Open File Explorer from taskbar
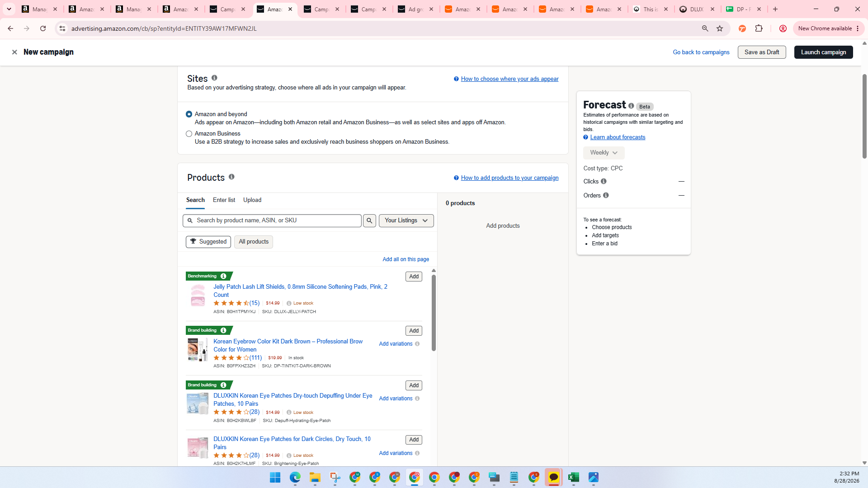This screenshot has height=488, width=868. 315,478
